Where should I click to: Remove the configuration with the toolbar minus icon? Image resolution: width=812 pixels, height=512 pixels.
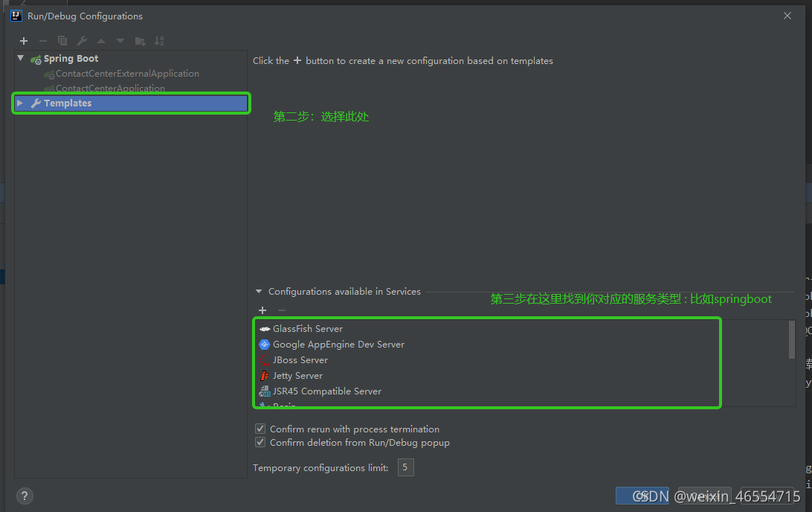coord(43,41)
